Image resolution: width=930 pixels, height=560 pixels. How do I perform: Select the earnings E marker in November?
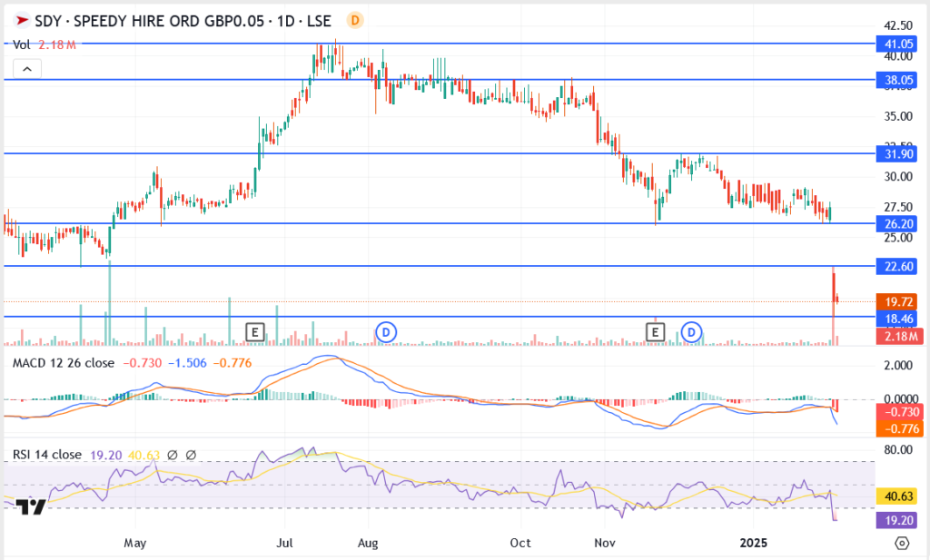pos(655,332)
